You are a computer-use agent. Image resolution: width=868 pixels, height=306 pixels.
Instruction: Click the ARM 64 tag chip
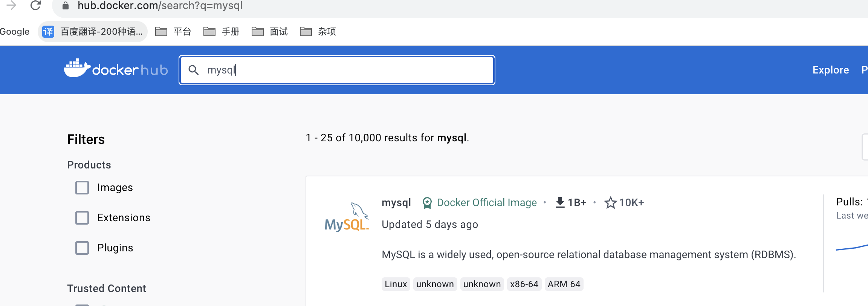(x=564, y=284)
